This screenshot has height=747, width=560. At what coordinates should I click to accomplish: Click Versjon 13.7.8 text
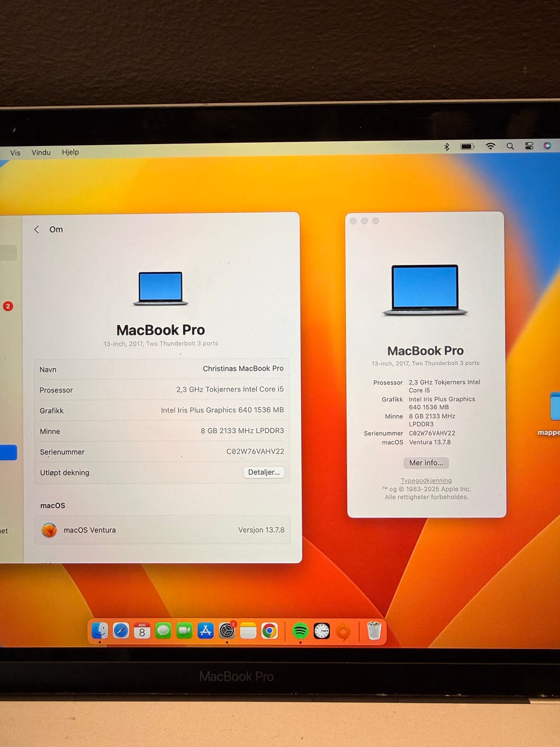(x=261, y=530)
